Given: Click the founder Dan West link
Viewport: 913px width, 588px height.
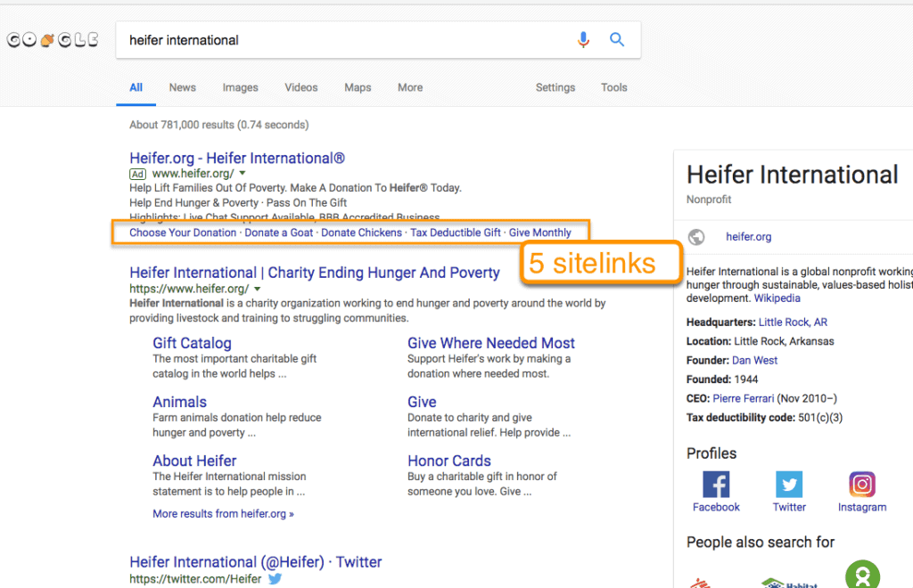Looking at the screenshot, I should pos(754,360).
